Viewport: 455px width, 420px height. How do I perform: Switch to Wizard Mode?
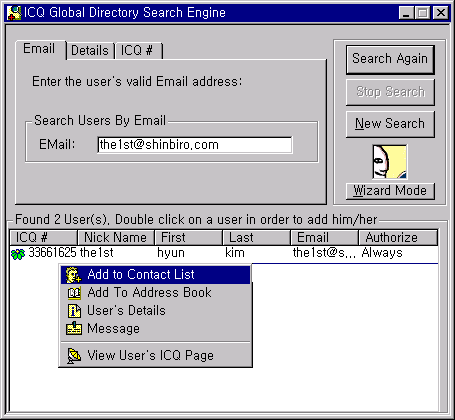pos(390,191)
